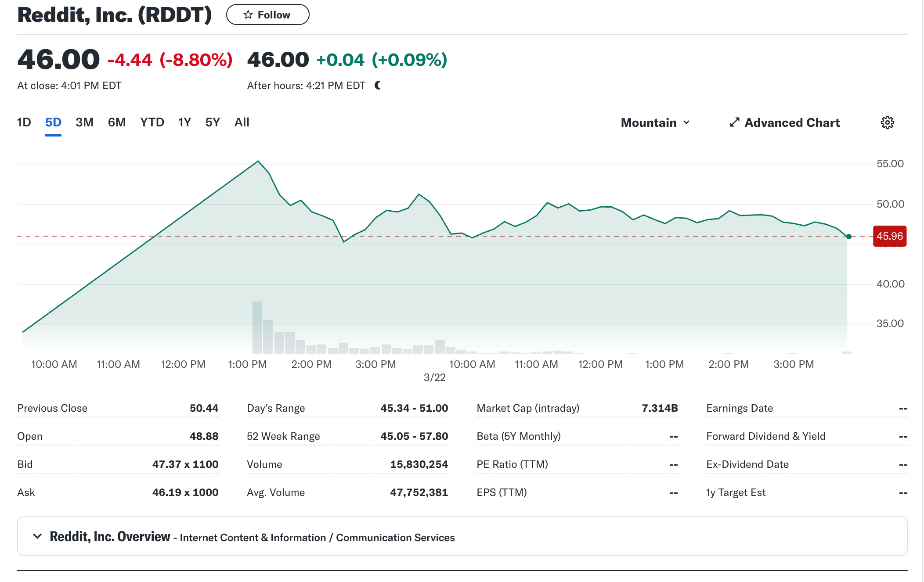
Task: Select the 1D time range tab
Action: [24, 122]
